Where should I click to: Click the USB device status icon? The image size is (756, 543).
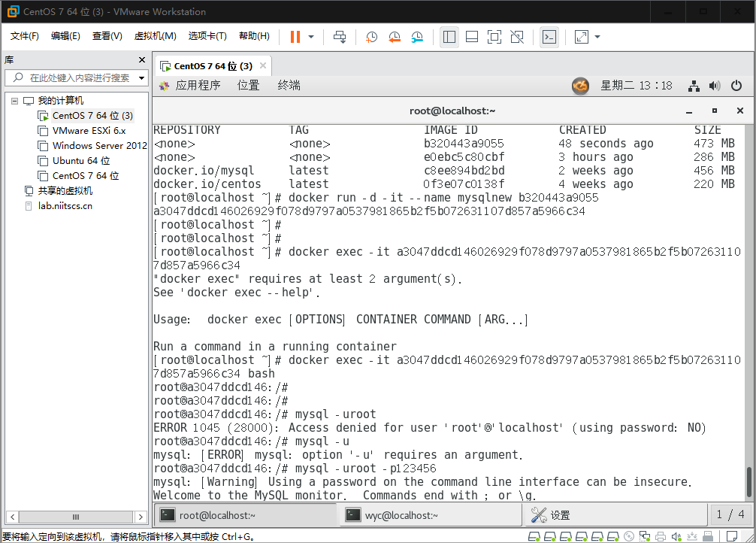(708, 536)
